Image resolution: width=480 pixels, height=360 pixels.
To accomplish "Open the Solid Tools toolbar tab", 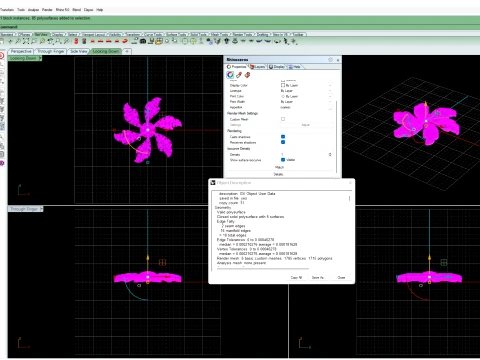I will (x=199, y=34).
